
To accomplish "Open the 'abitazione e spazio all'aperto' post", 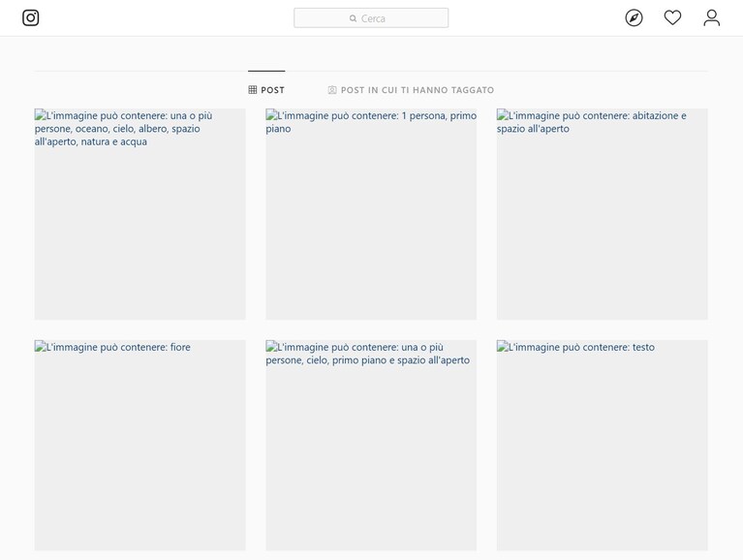I will coord(603,214).
